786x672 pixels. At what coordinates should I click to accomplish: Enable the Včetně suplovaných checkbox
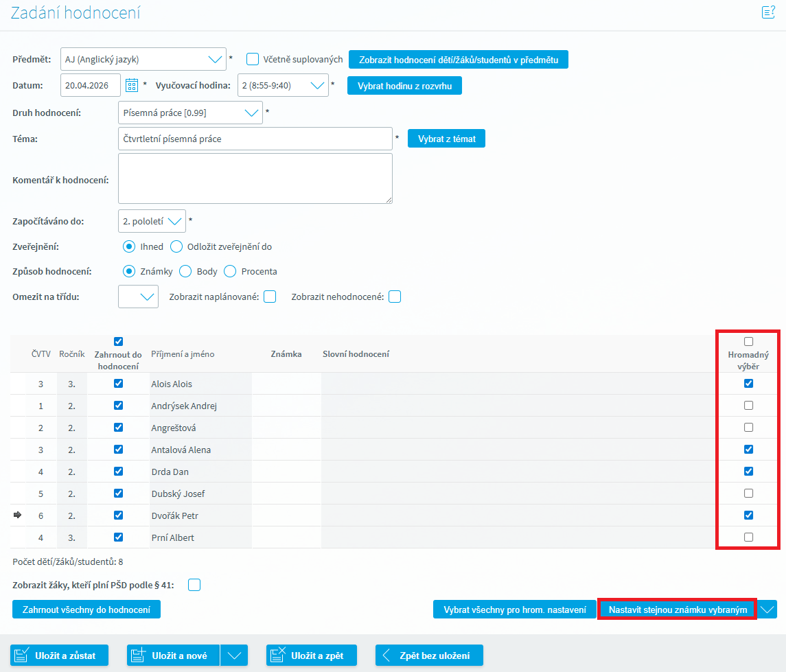252,60
